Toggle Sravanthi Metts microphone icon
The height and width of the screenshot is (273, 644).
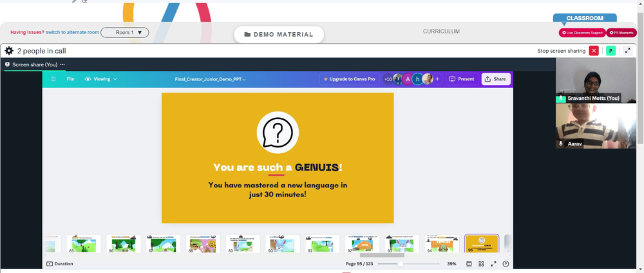click(x=561, y=99)
